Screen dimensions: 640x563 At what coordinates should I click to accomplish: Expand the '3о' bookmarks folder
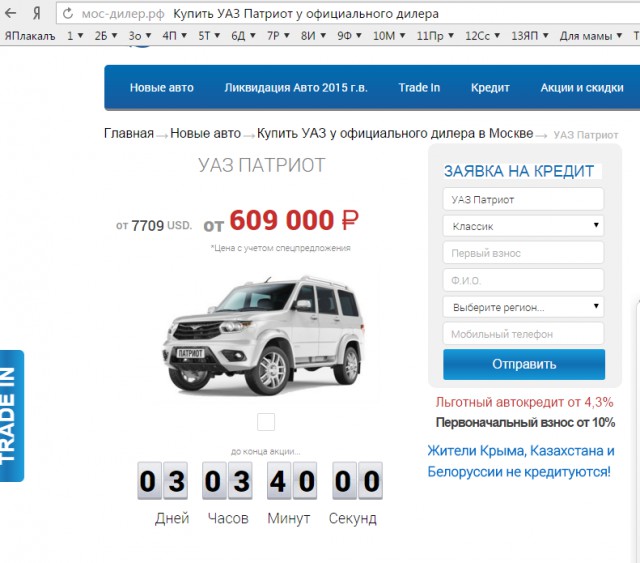(140, 36)
